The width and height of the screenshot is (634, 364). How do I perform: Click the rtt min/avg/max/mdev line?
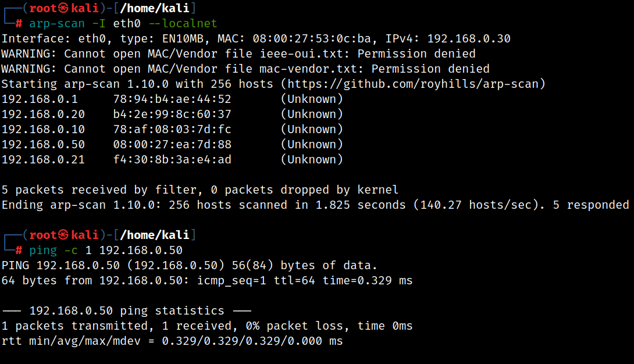tap(172, 341)
